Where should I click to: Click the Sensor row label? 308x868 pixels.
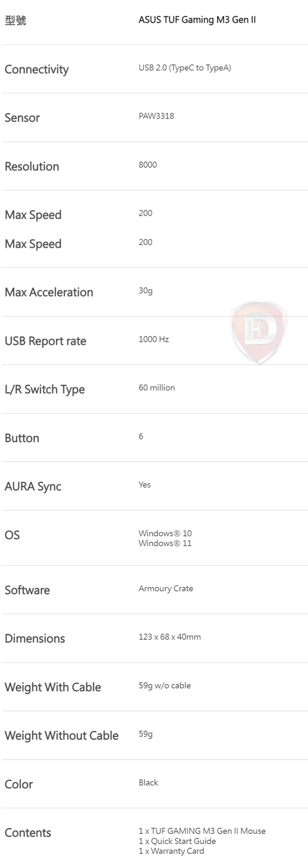coord(22,118)
